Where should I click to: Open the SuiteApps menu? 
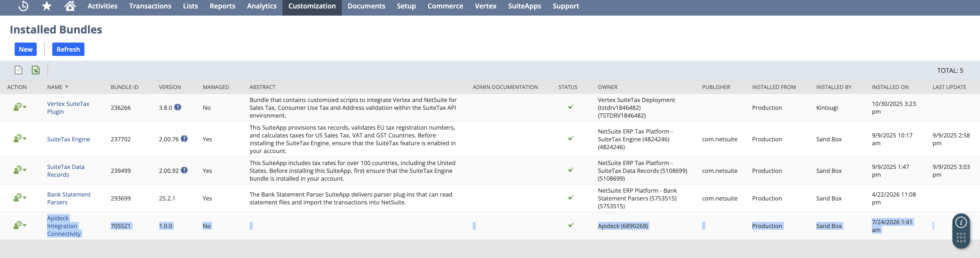(x=525, y=6)
